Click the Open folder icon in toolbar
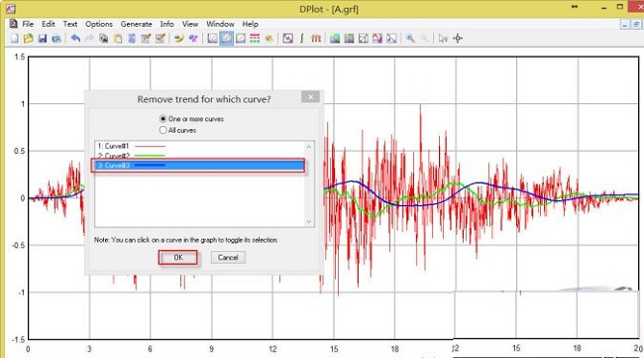 29,39
